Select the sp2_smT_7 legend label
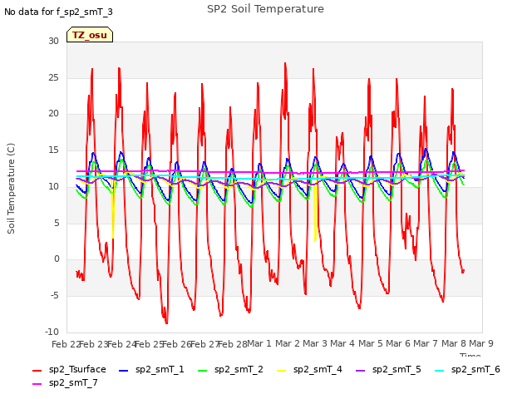This screenshot has width=532, height=399. click(x=73, y=382)
